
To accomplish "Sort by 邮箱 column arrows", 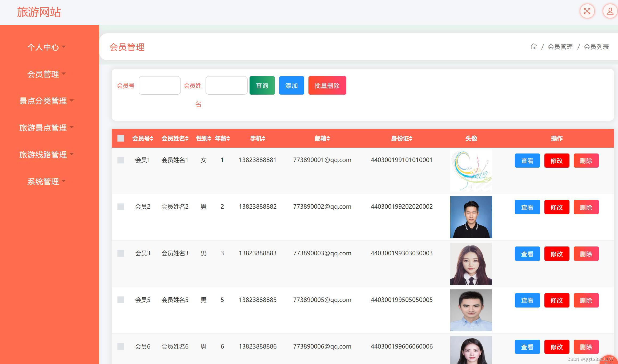I will (328, 139).
